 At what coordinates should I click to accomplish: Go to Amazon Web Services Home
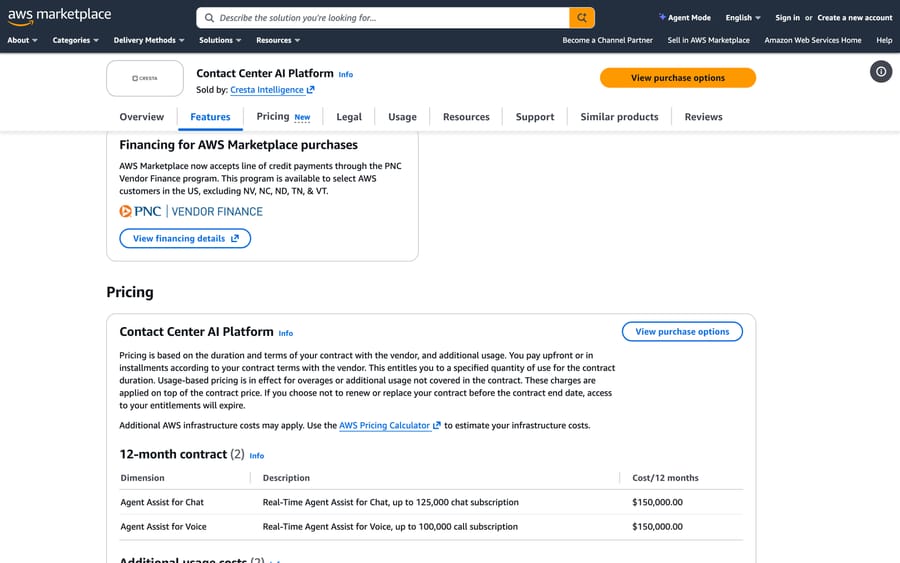(813, 40)
